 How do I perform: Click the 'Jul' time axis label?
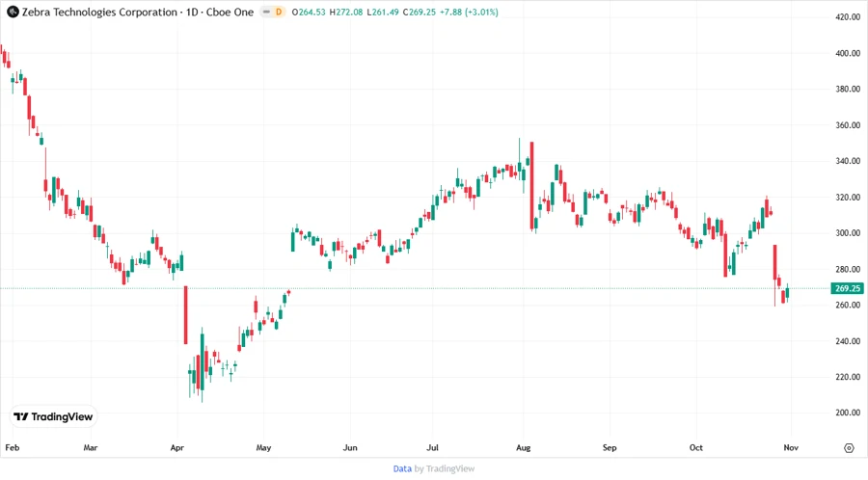tap(432, 447)
